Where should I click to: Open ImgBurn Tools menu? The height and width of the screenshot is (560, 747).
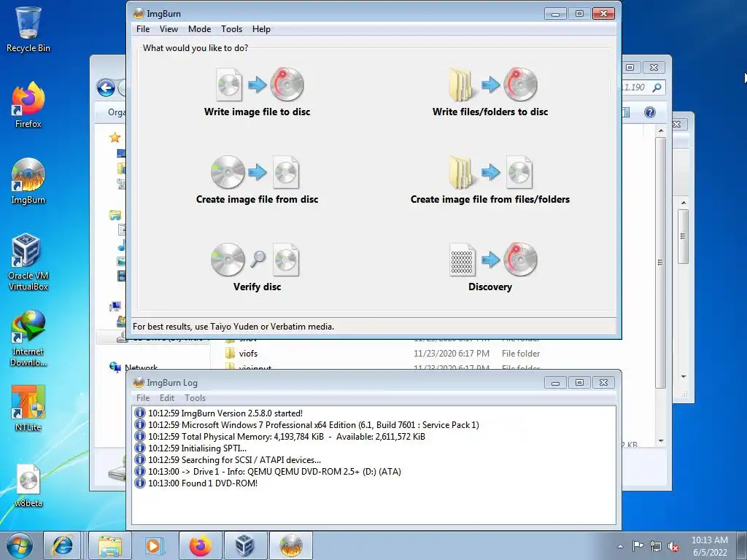pos(231,29)
